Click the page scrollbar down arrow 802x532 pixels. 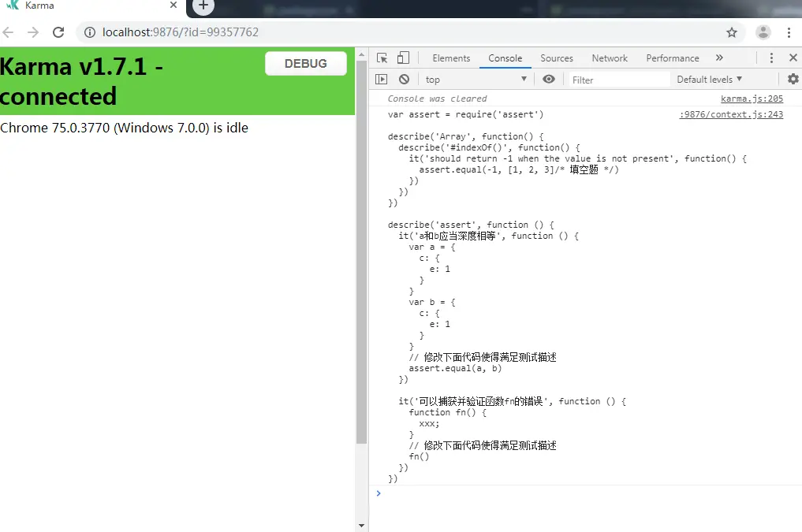click(362, 526)
